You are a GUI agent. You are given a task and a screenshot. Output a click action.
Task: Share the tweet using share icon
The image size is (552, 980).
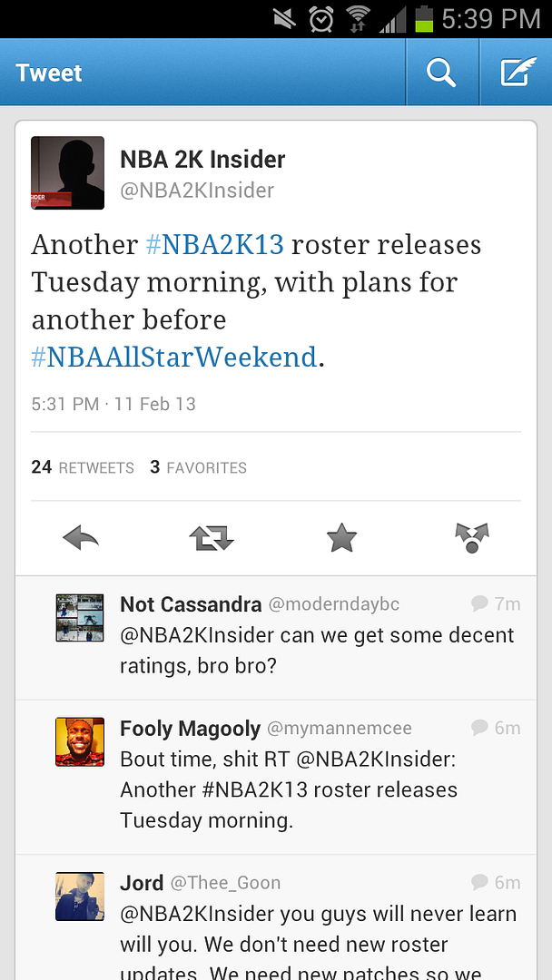[x=472, y=538]
